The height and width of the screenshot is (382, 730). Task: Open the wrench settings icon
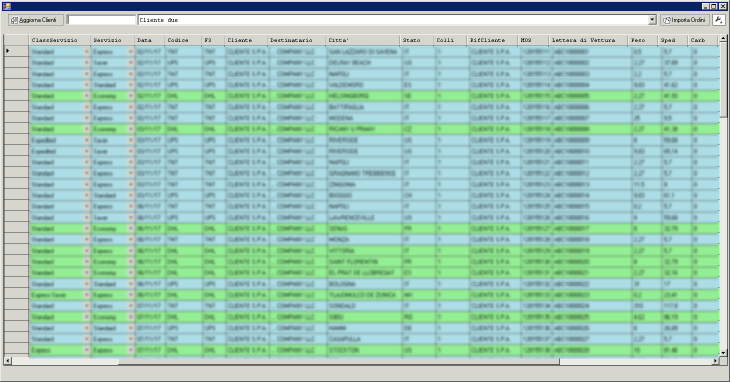point(719,20)
